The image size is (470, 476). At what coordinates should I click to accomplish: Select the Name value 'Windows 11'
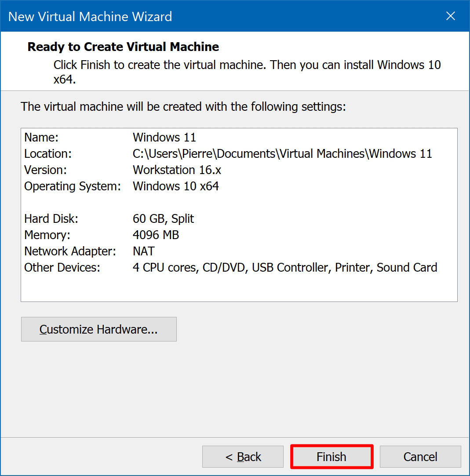(x=164, y=138)
